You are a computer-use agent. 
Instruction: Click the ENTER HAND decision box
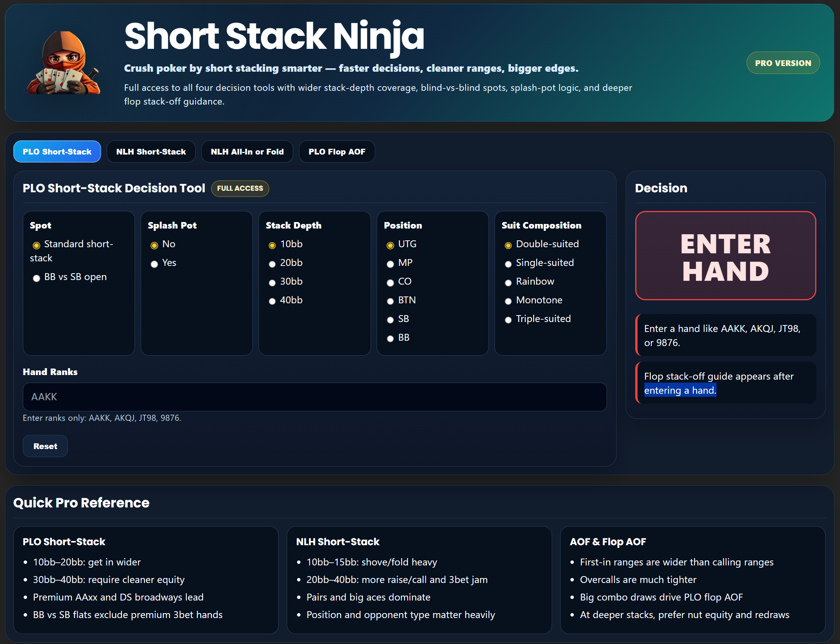point(725,256)
